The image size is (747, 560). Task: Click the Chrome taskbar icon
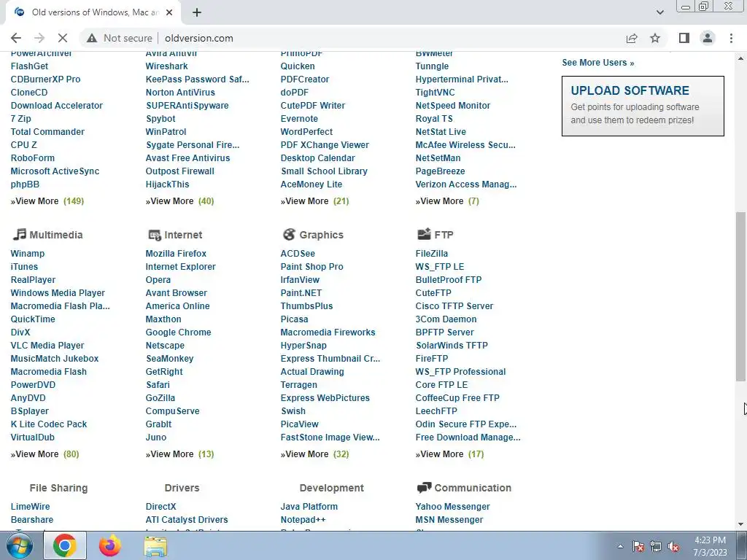pos(65,545)
